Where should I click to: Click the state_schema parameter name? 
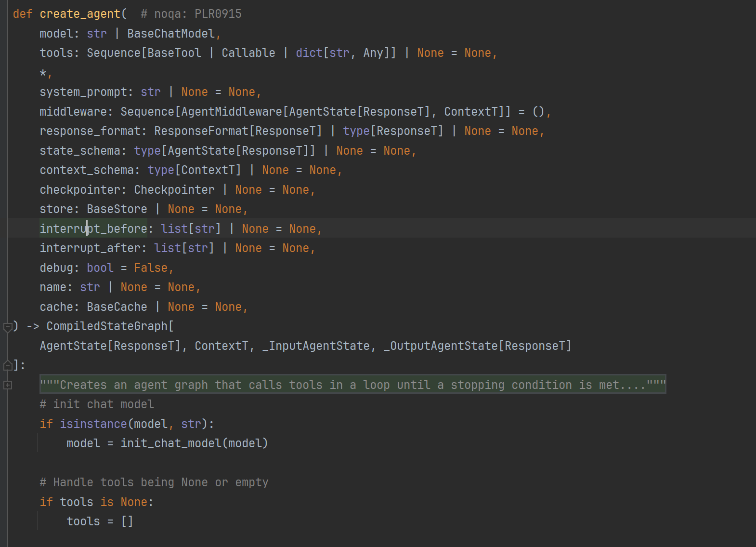[80, 151]
